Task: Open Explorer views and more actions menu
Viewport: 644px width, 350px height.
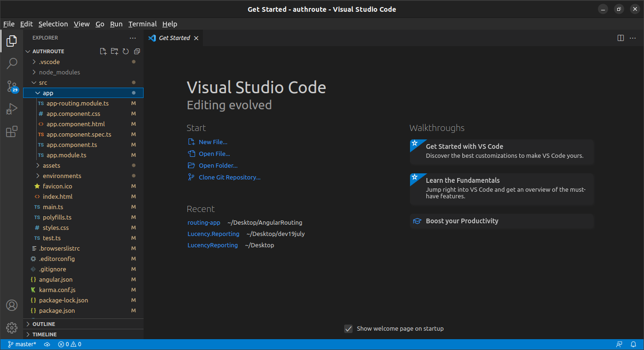Action: pyautogui.click(x=133, y=38)
